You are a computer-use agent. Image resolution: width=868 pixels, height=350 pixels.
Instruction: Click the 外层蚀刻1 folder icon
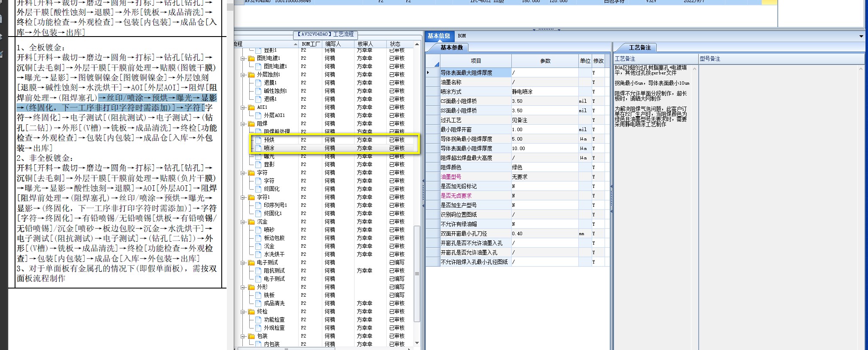tap(251, 75)
